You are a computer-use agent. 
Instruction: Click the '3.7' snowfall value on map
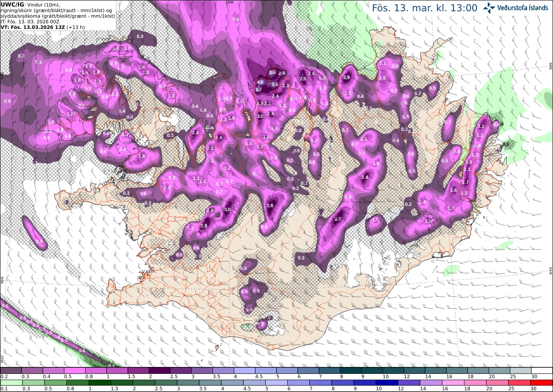click(259, 89)
